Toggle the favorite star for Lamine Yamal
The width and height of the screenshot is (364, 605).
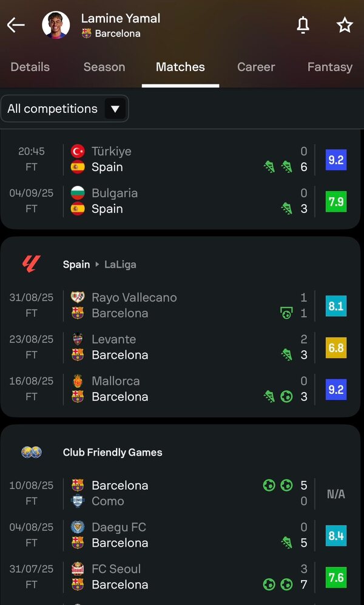[345, 25]
